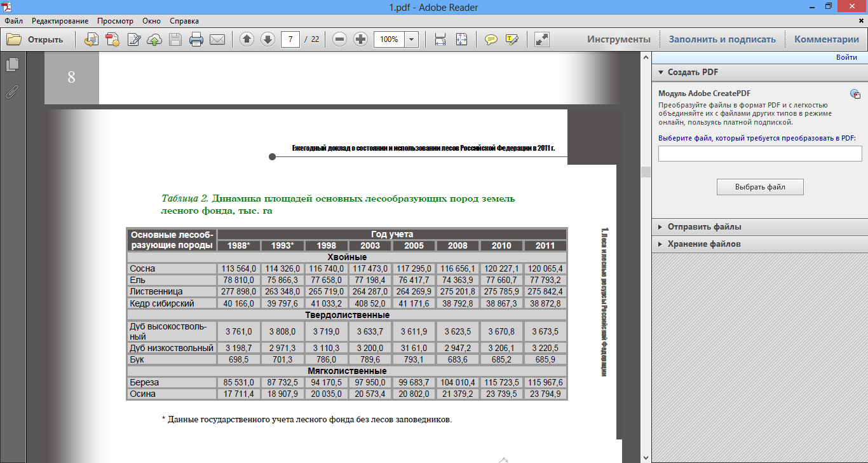Click the Таблица 2 caption text
This screenshot has height=463, width=868.
[x=338, y=204]
